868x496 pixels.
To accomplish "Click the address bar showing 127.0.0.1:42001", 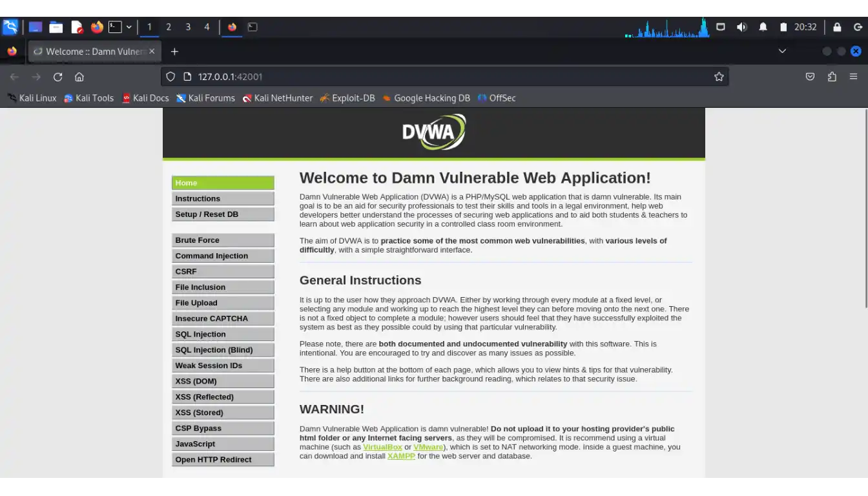I will 445,77.
